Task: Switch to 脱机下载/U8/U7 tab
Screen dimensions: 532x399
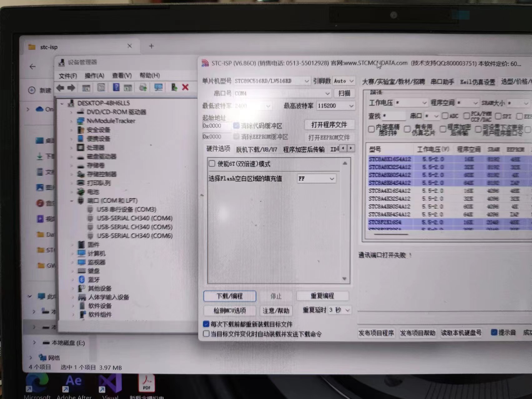Action: click(x=257, y=149)
